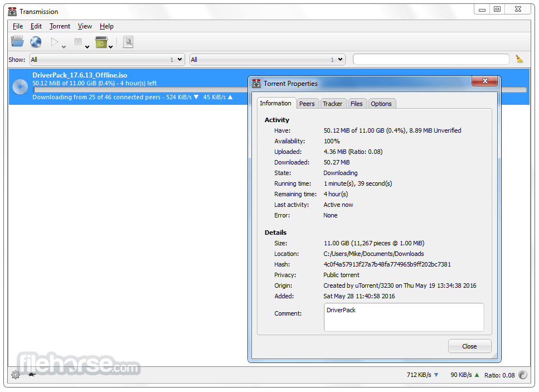The width and height of the screenshot is (539, 392).
Task: Open URL using the globe icon
Action: click(x=36, y=42)
